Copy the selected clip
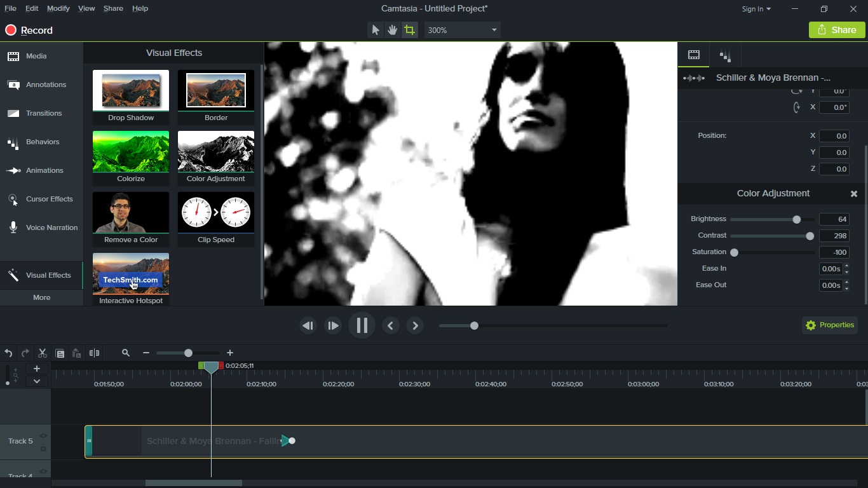Screen dimensions: 868x488 pos(60,353)
